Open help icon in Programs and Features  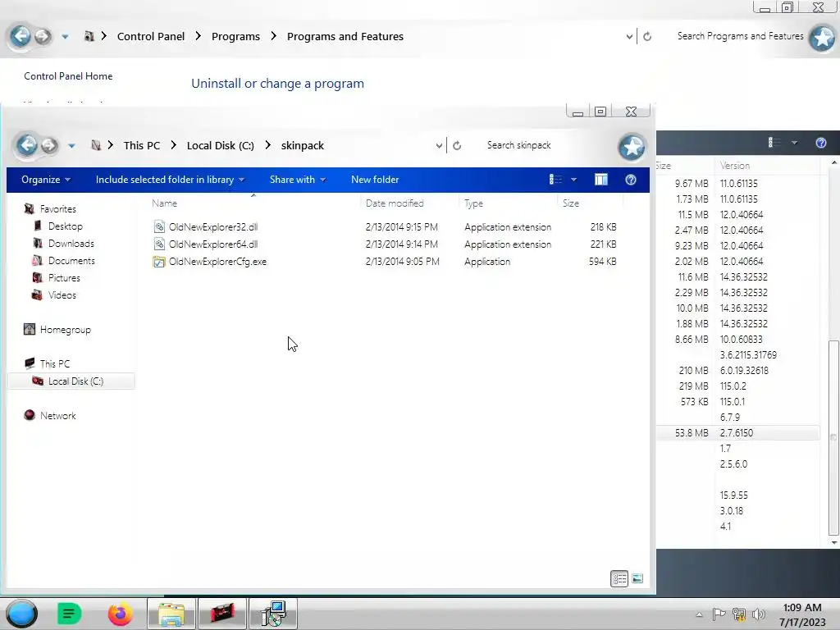click(x=820, y=143)
